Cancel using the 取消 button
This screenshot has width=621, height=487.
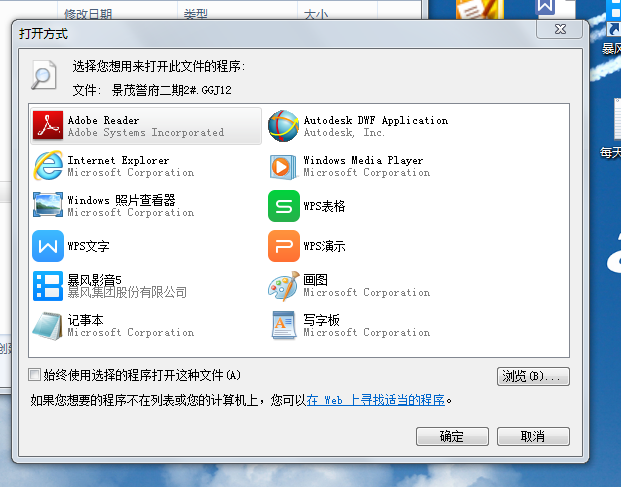pos(533,436)
